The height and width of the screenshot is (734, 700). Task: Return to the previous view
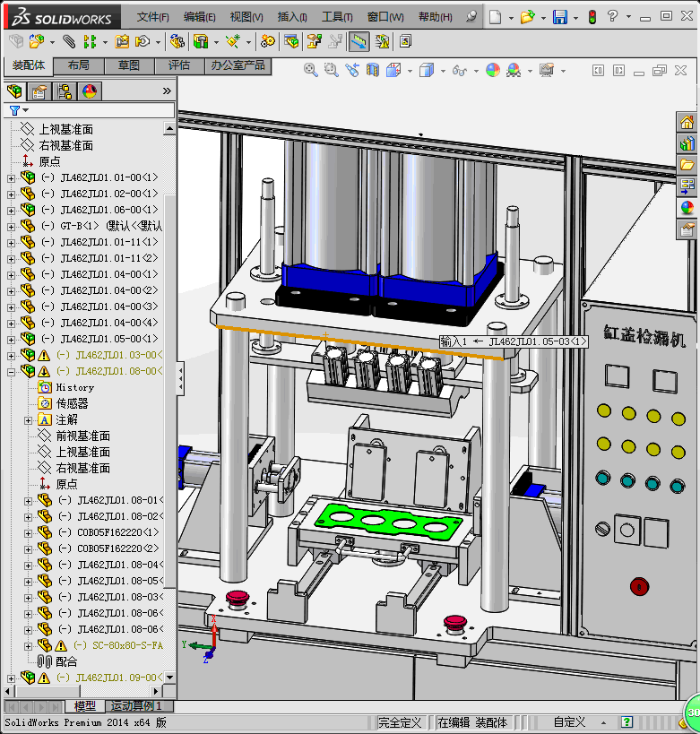coord(352,71)
